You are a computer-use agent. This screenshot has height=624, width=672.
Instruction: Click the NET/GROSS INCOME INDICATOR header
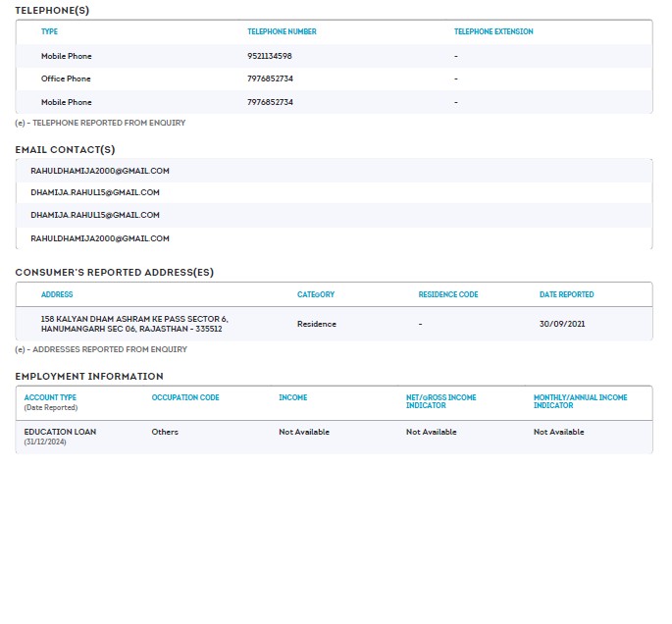[441, 401]
